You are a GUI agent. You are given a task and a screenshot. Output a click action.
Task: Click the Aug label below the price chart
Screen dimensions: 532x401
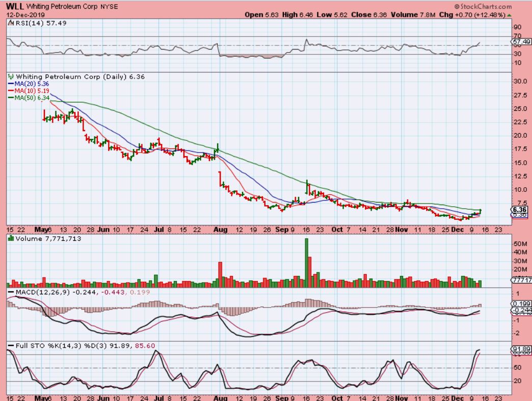tap(221, 230)
